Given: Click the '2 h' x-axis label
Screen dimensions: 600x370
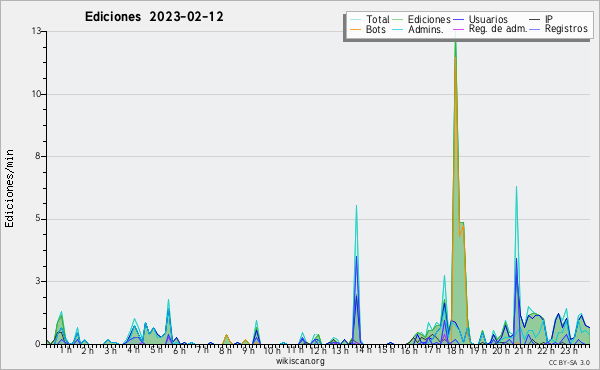Looking at the screenshot, I should [88, 350].
